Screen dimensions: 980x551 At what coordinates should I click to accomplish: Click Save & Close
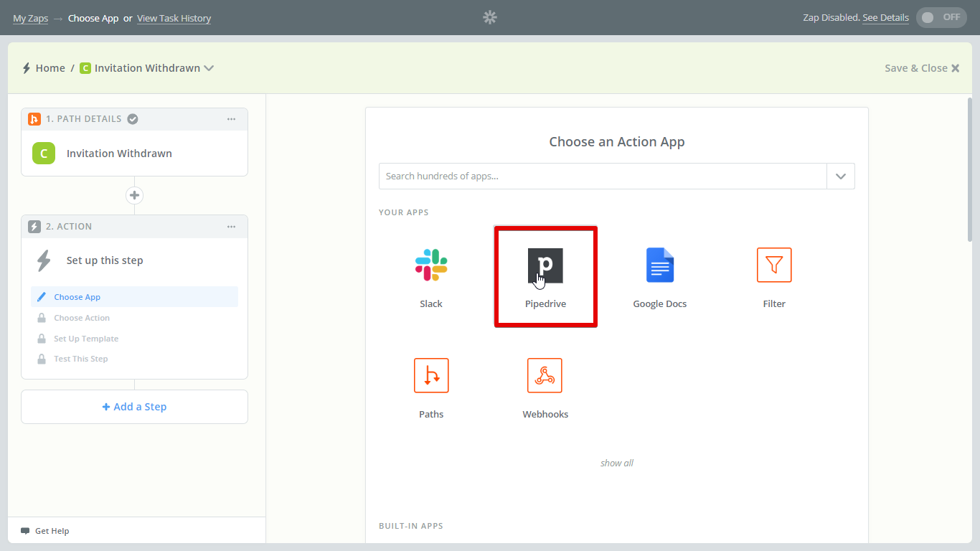point(922,68)
